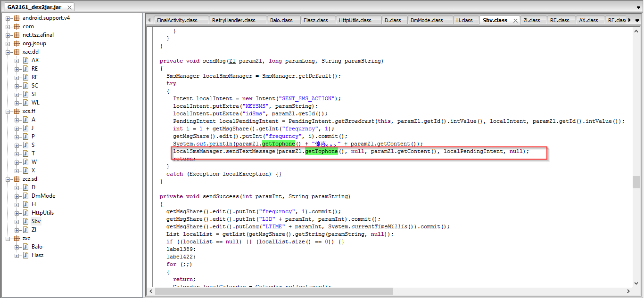644x298 pixels.
Task: Click the net.tsz.afinal package icon
Action: click(17, 35)
